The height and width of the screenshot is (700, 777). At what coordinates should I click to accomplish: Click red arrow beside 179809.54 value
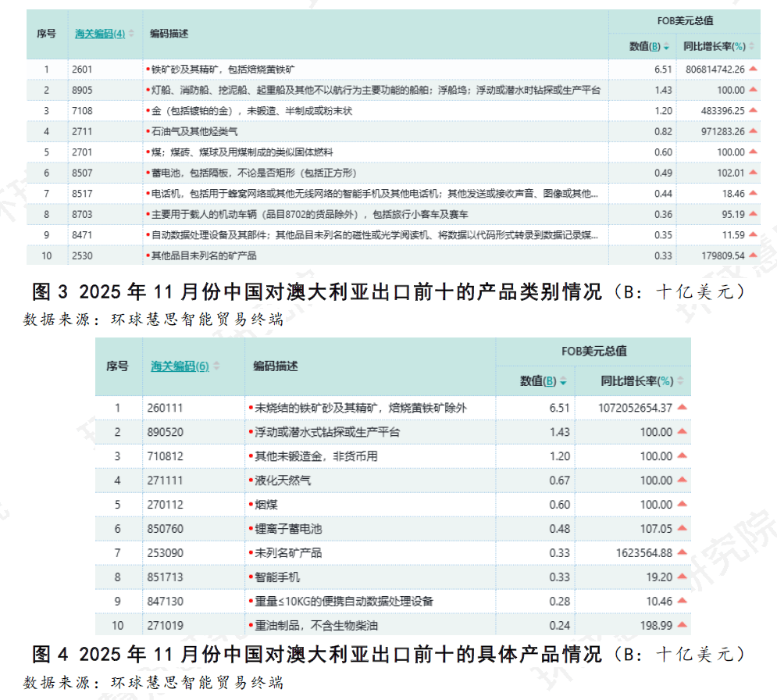pos(753,255)
